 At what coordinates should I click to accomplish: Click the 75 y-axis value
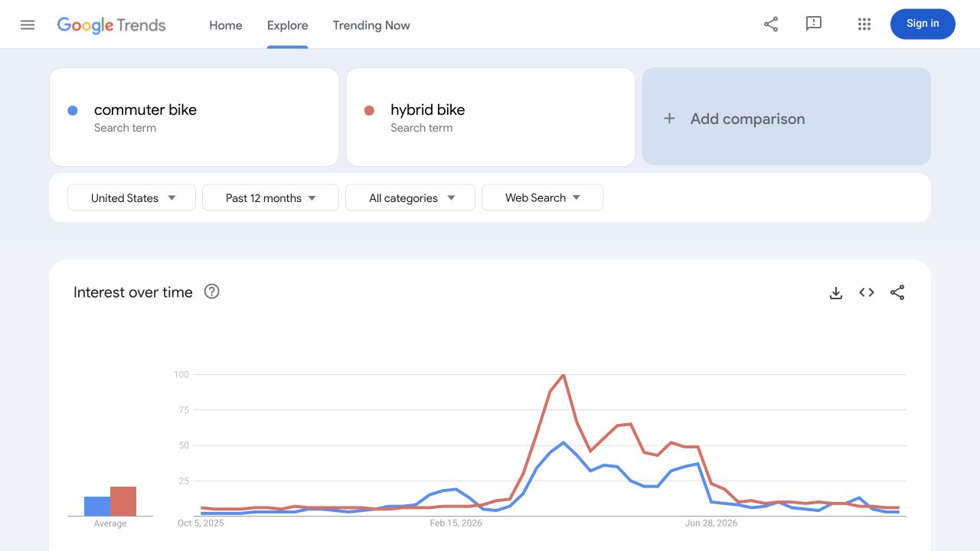pos(184,410)
